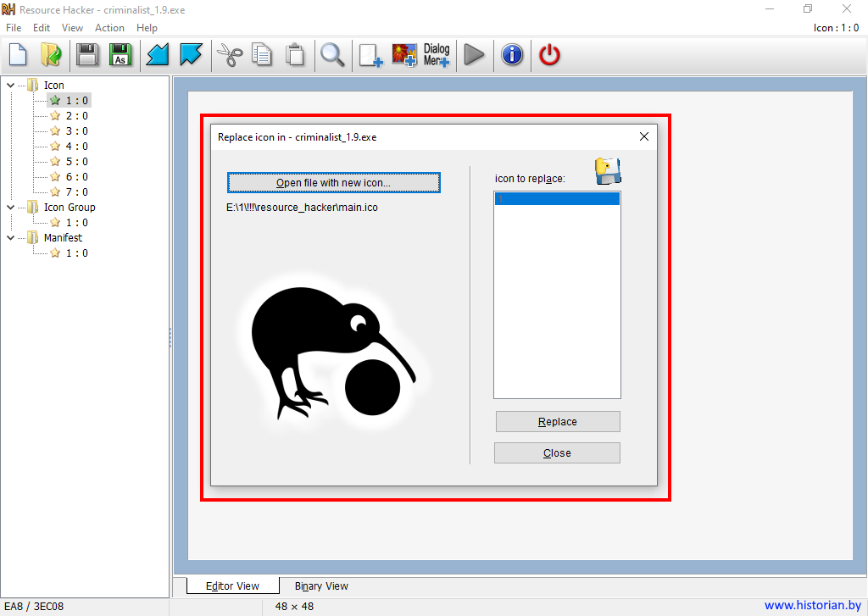Click the red power Exit icon
This screenshot has width=868, height=616.
(549, 56)
